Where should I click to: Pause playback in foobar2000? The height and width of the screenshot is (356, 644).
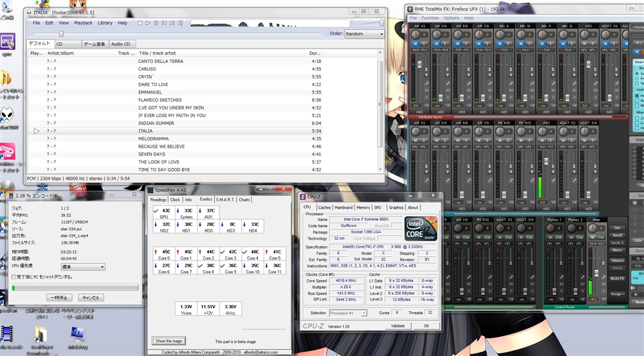pos(156,23)
